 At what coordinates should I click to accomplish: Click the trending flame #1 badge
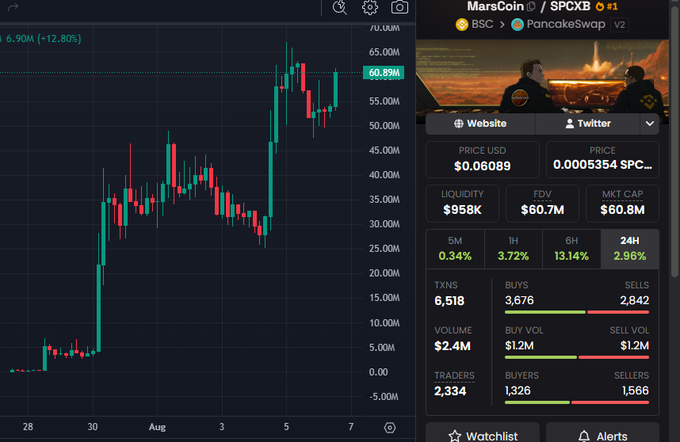point(607,7)
